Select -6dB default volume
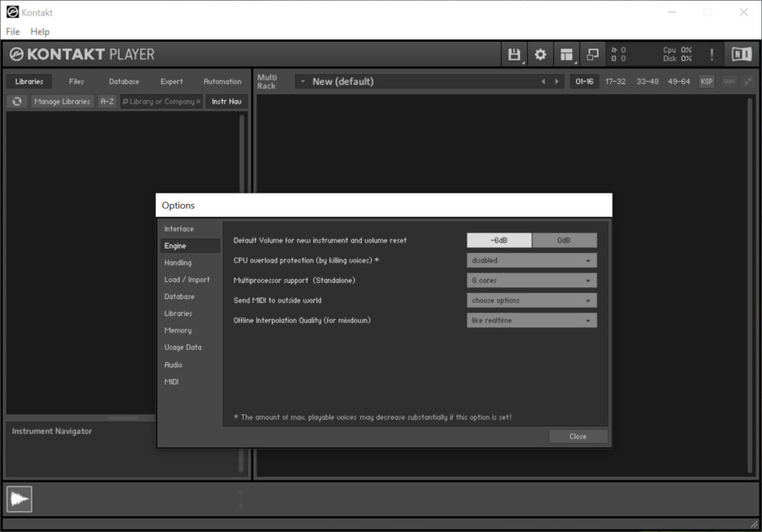The image size is (762, 532). point(499,240)
